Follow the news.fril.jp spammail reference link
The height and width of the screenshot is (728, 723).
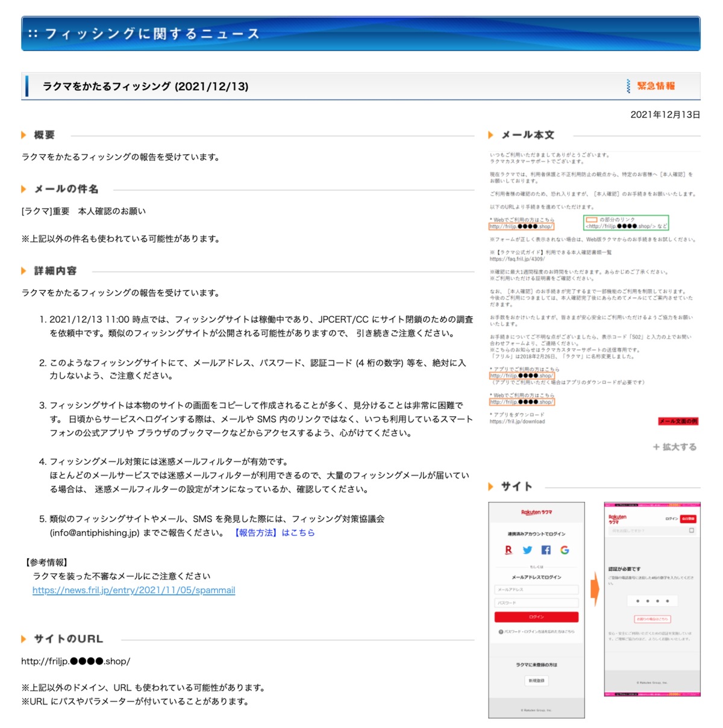pos(134,590)
